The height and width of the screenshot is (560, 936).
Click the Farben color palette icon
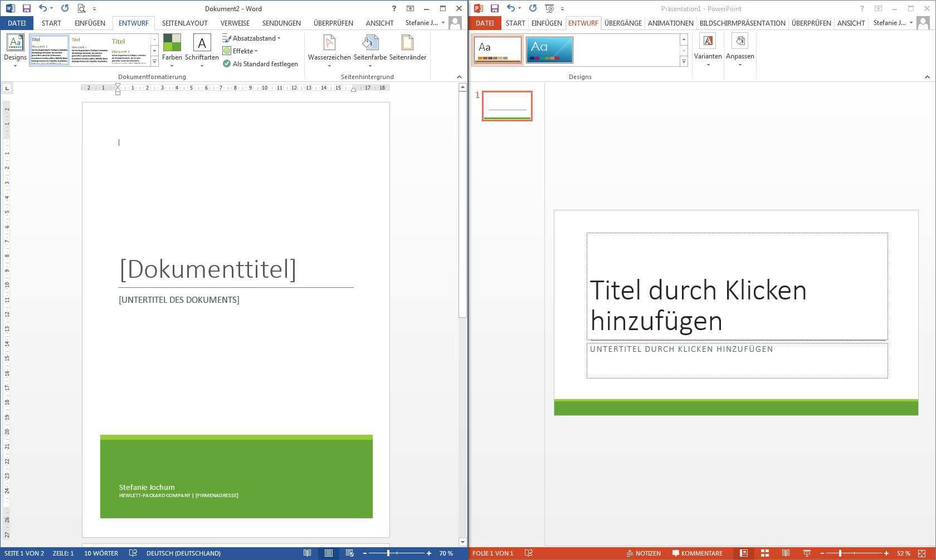pyautogui.click(x=172, y=43)
